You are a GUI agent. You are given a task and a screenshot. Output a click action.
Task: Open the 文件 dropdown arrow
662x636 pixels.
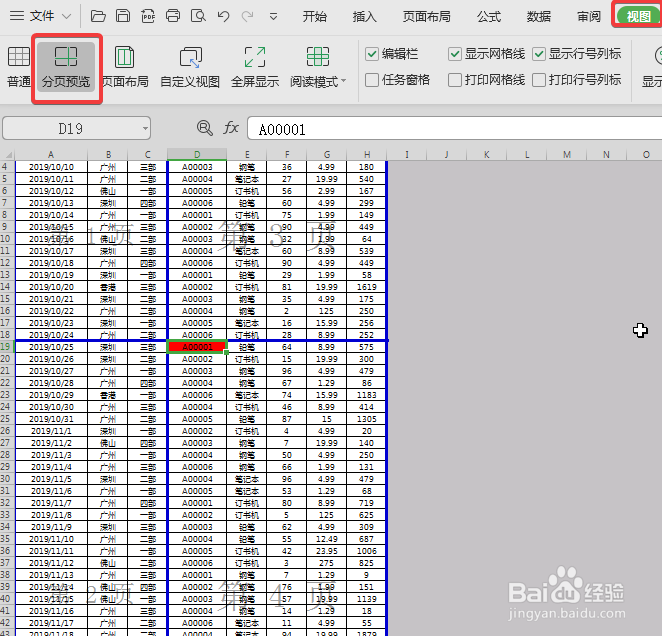click(66, 16)
